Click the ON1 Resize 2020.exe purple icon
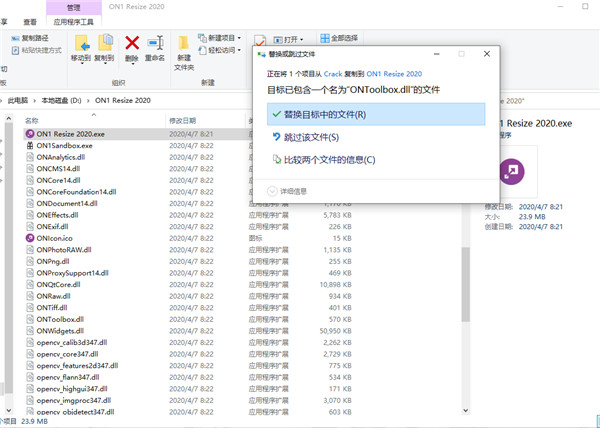 coord(30,134)
